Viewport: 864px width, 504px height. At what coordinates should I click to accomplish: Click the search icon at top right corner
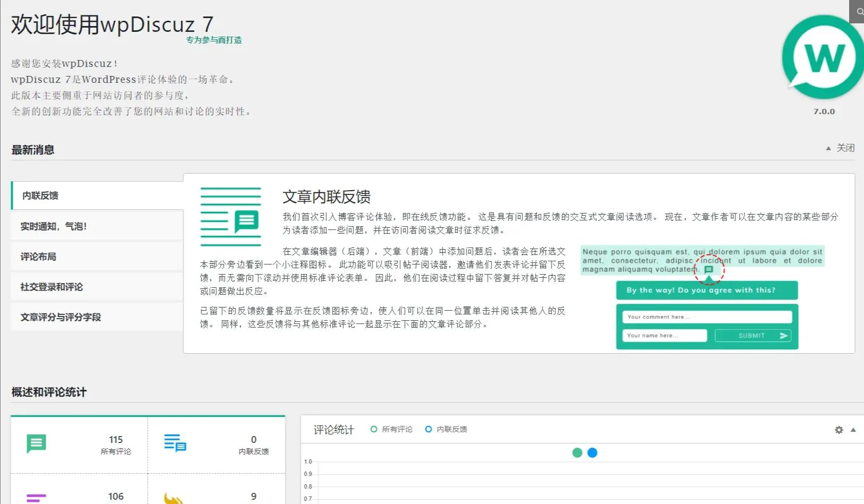pyautogui.click(x=858, y=11)
